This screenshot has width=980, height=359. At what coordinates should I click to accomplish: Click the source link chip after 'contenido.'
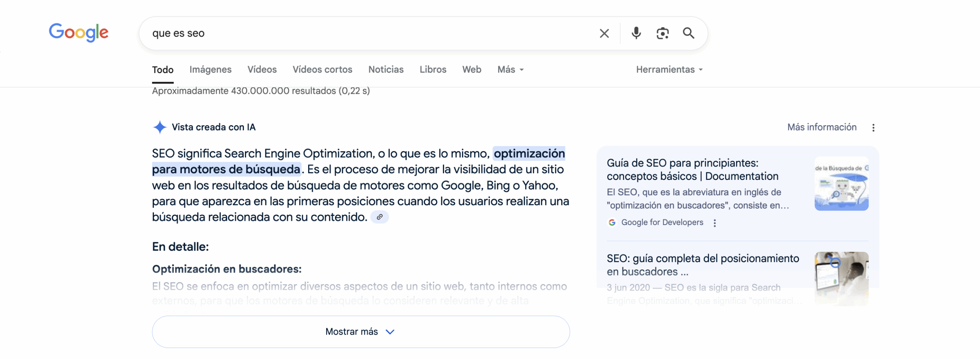click(x=379, y=217)
